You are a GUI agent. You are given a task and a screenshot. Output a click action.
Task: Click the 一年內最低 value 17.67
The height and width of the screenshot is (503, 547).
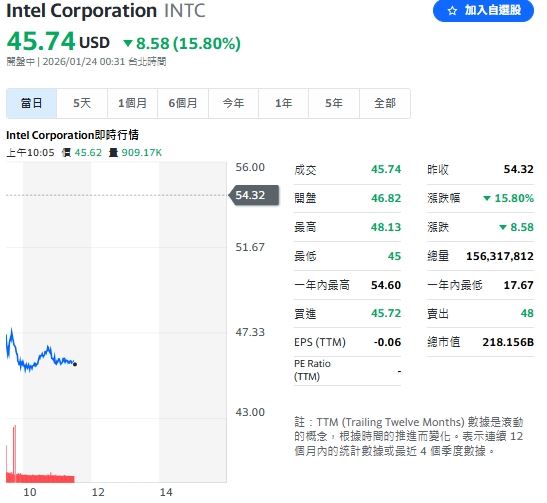(x=518, y=285)
